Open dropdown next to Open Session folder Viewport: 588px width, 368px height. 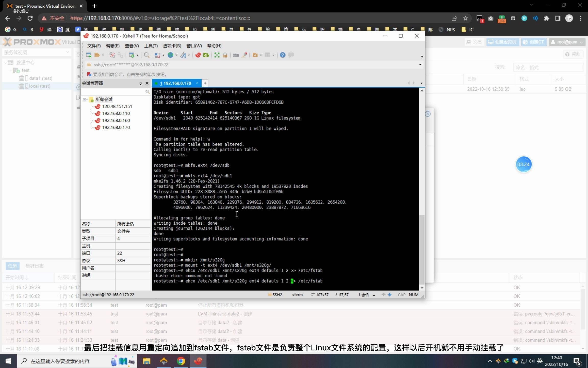(x=103, y=55)
